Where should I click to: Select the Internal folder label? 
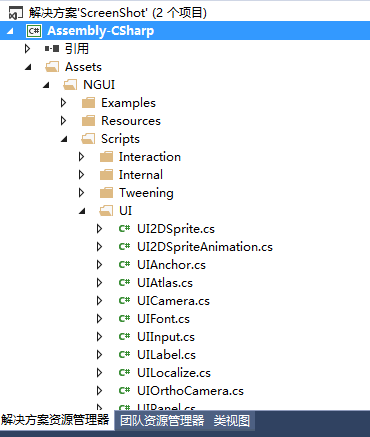(x=141, y=175)
